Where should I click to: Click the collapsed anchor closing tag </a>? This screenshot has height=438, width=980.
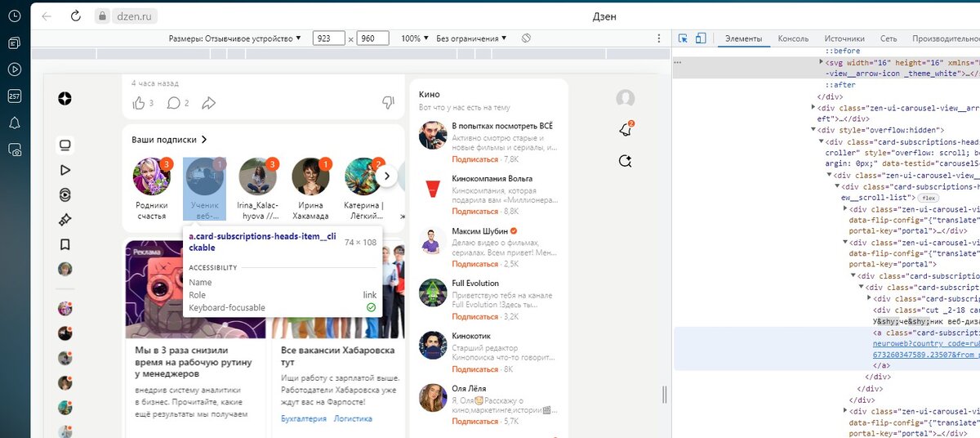pos(880,366)
